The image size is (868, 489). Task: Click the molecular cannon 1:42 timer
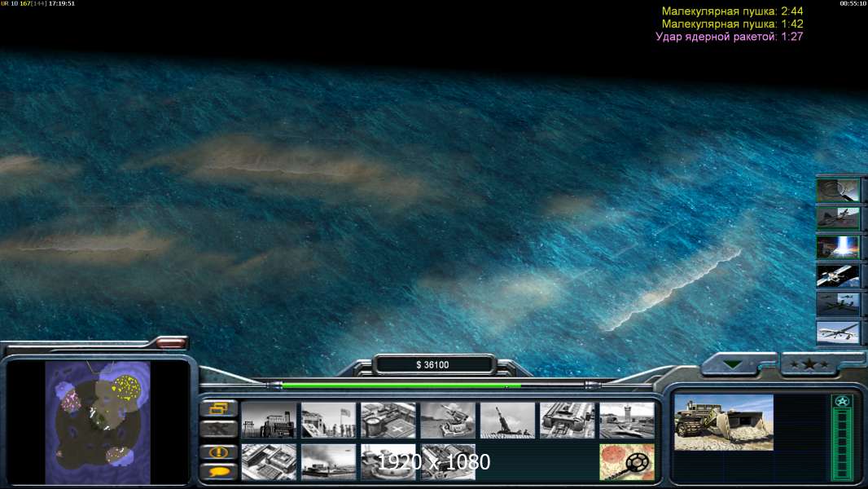click(732, 24)
